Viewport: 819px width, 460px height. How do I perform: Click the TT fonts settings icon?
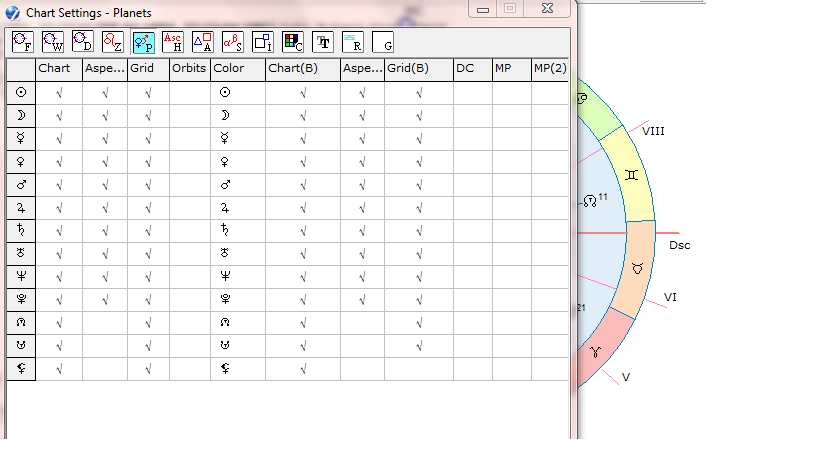click(322, 41)
